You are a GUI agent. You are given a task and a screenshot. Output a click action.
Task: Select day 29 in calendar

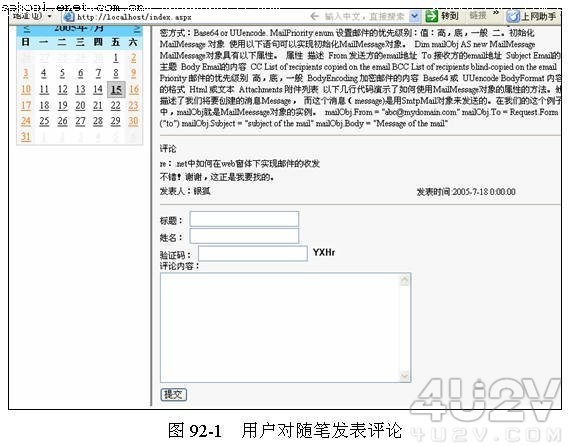click(116, 121)
